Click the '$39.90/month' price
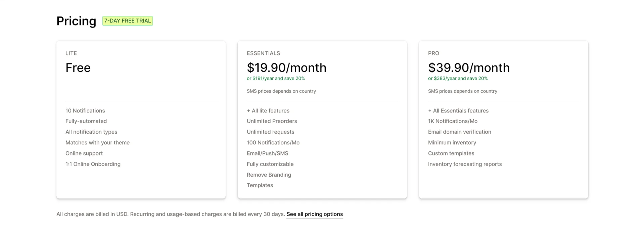 coord(469,68)
